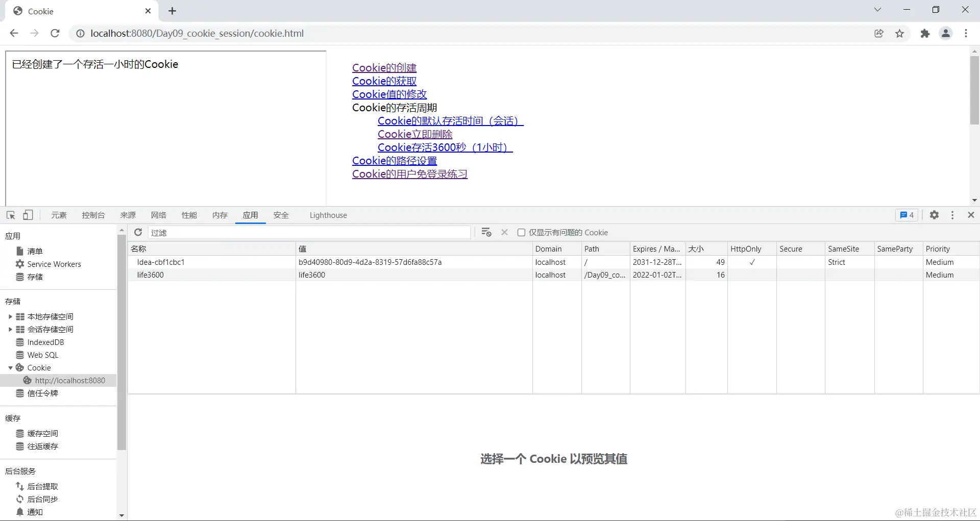Open the Cookie的获取 link
Screen dimensions: 980x521
(384, 81)
